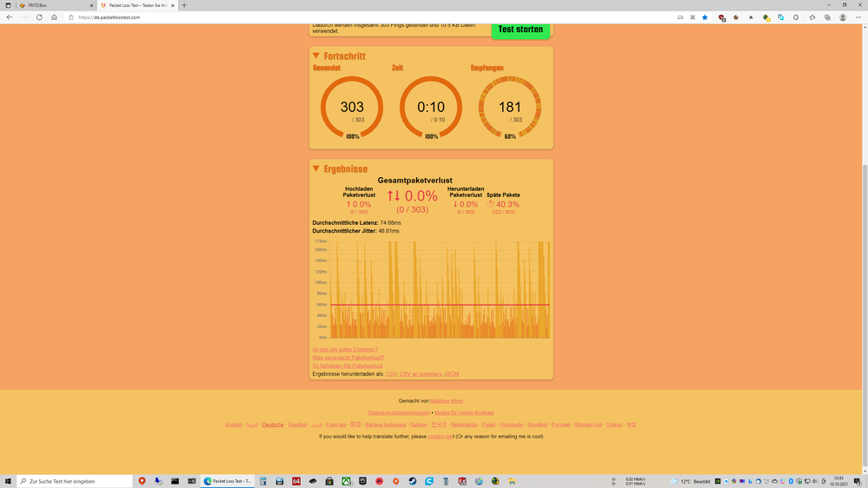Open the Windows Start menu
Image resolution: width=868 pixels, height=488 pixels.
(8, 481)
